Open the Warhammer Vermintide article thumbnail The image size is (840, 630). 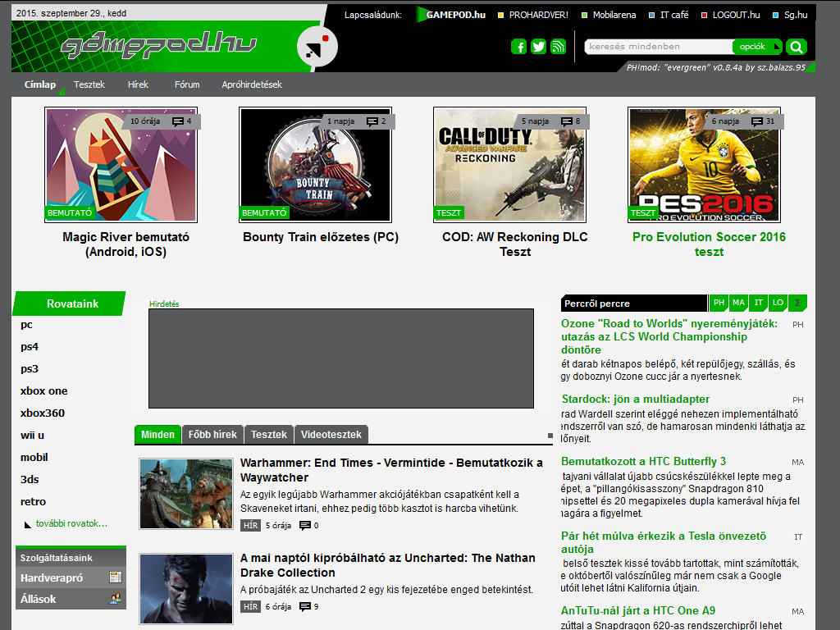coord(186,494)
